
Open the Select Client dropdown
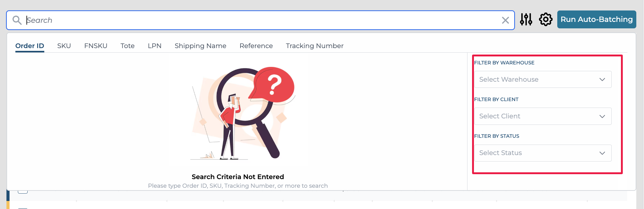coord(543,116)
